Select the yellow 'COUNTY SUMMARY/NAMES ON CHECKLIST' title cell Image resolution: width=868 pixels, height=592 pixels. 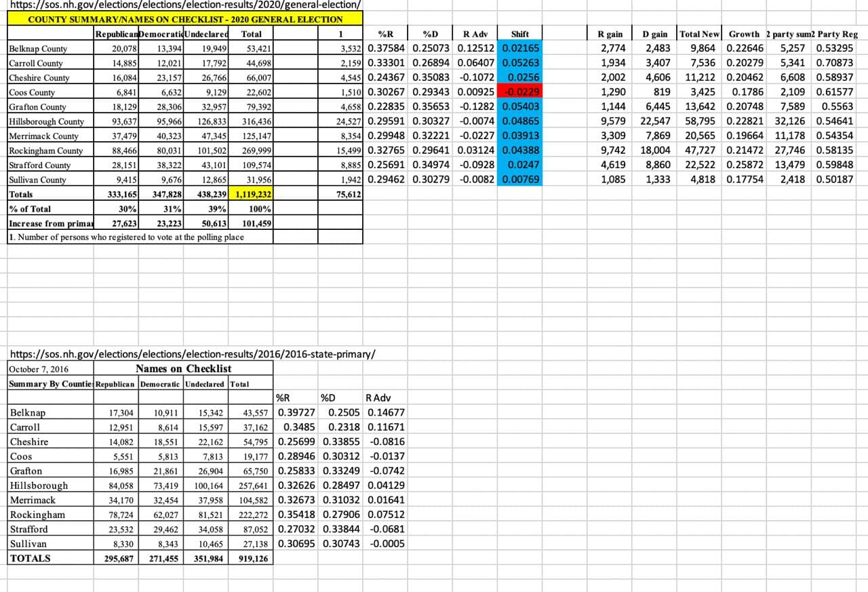pos(185,19)
